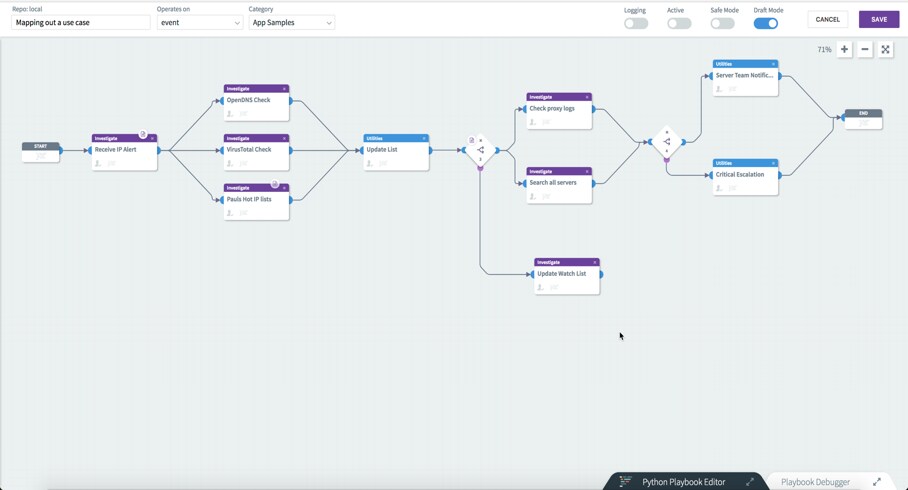The height and width of the screenshot is (490, 908).
Task: Click user icon in Update List block
Action: (x=369, y=163)
